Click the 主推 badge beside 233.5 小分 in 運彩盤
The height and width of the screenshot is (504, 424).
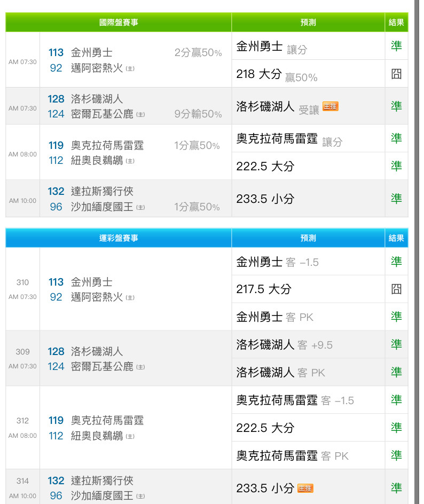pyautogui.click(x=305, y=488)
